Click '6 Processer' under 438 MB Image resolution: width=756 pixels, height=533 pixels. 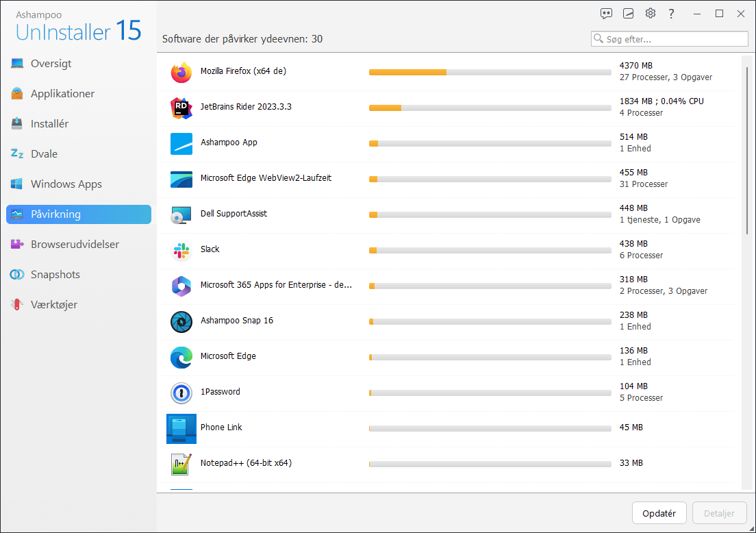click(641, 256)
